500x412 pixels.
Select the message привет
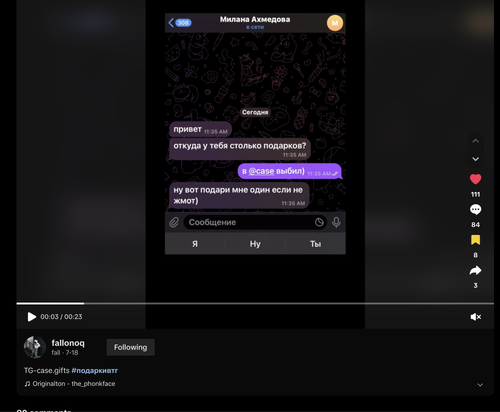[200, 130]
